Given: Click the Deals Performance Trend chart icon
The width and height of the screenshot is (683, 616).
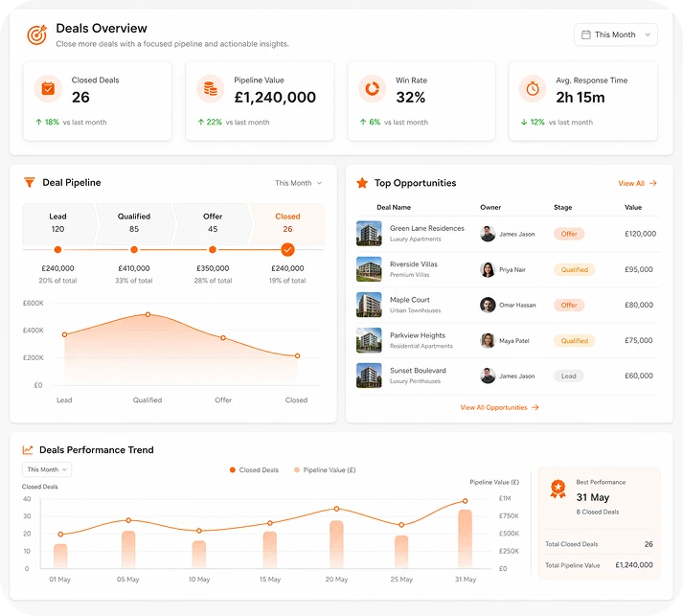Looking at the screenshot, I should [x=28, y=449].
